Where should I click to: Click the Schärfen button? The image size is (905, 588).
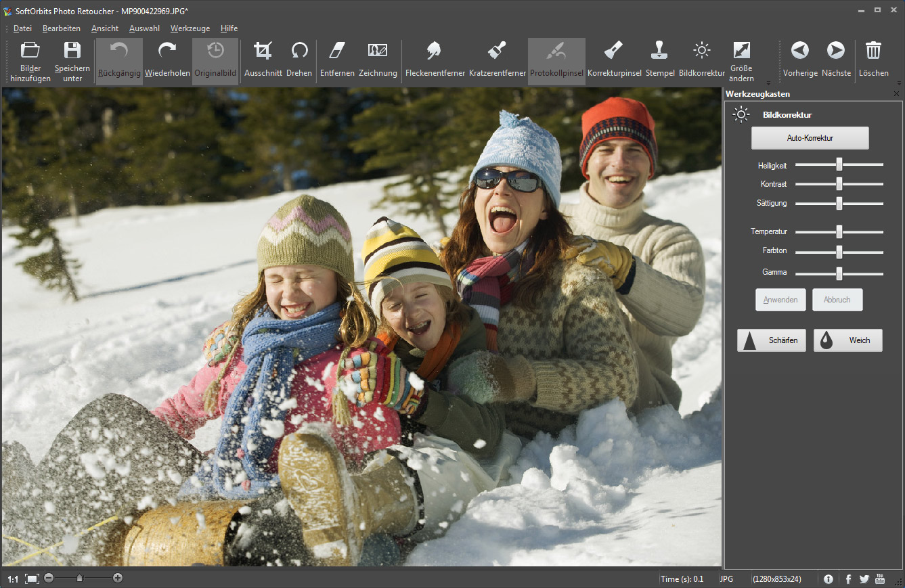click(x=772, y=340)
